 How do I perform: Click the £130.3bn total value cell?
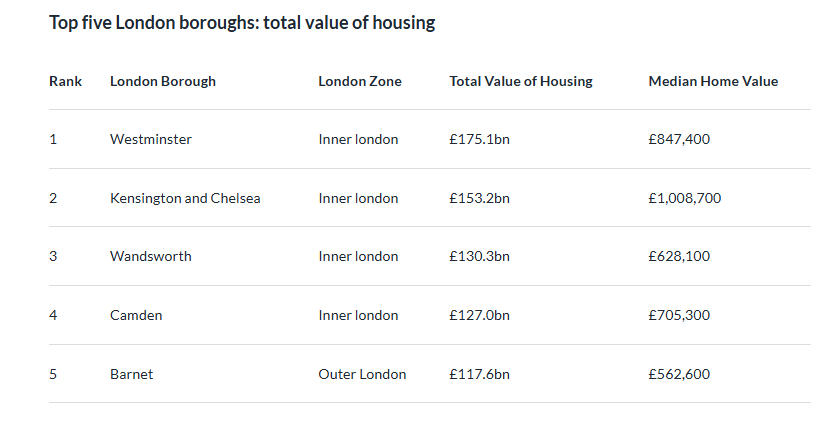(x=479, y=256)
